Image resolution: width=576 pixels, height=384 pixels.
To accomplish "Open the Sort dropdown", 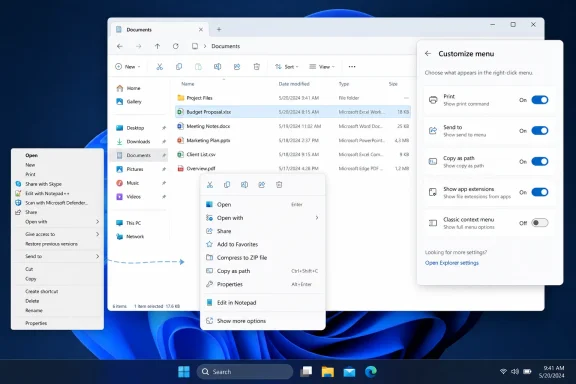I will tap(287, 67).
